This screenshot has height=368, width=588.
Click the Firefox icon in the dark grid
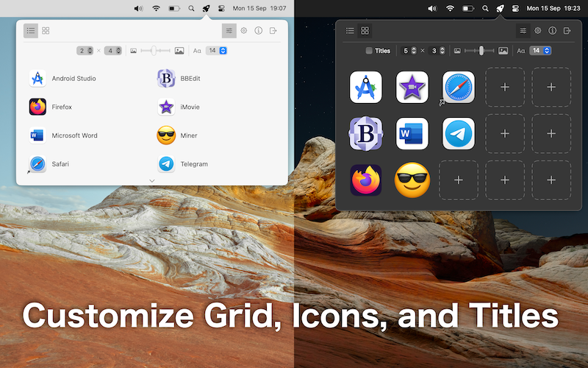(365, 180)
